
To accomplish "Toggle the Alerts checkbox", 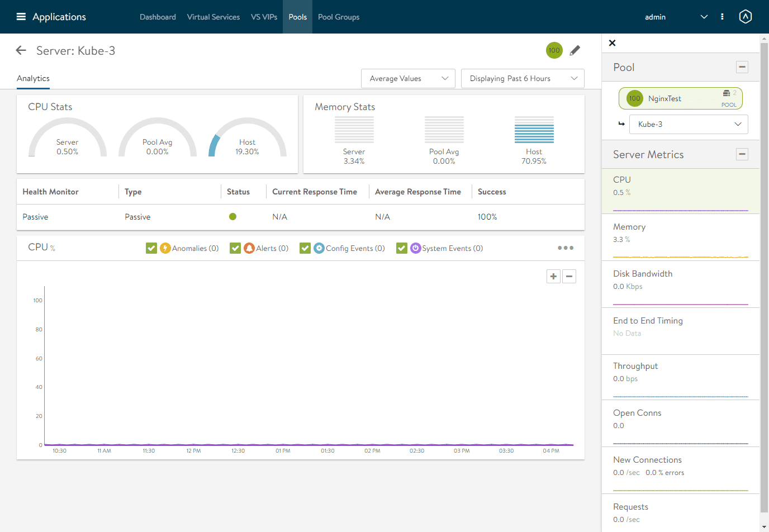I will click(235, 248).
